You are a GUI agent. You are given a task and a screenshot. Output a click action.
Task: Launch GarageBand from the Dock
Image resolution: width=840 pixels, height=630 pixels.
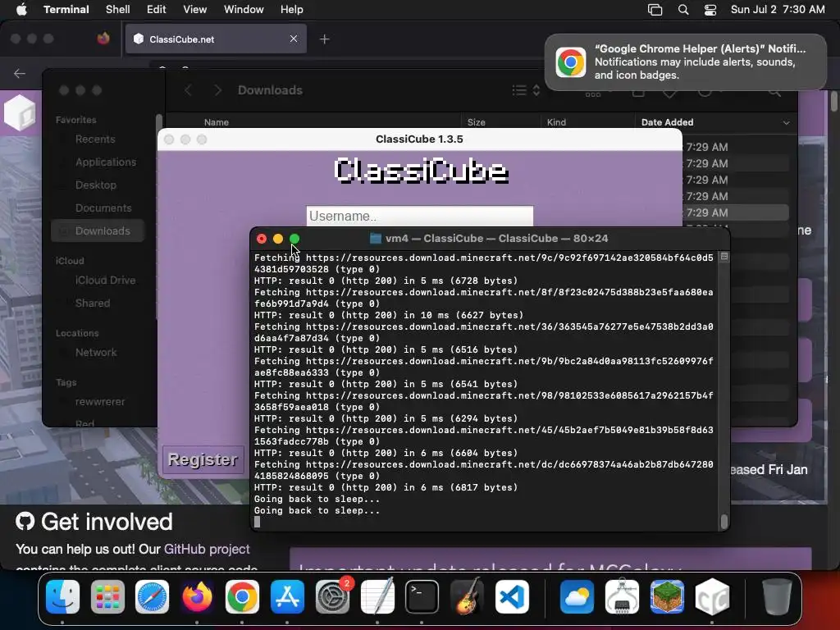(x=467, y=597)
